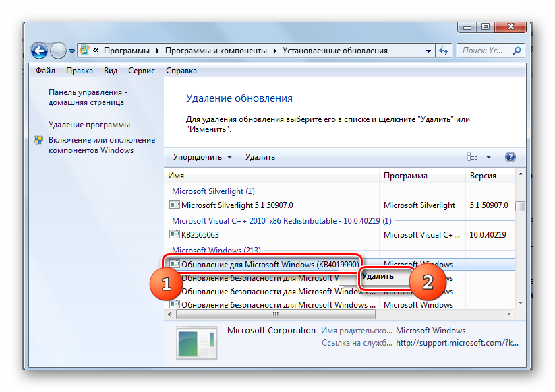Open recent pages dropdown near Back button
555x392 pixels.
(x=71, y=51)
